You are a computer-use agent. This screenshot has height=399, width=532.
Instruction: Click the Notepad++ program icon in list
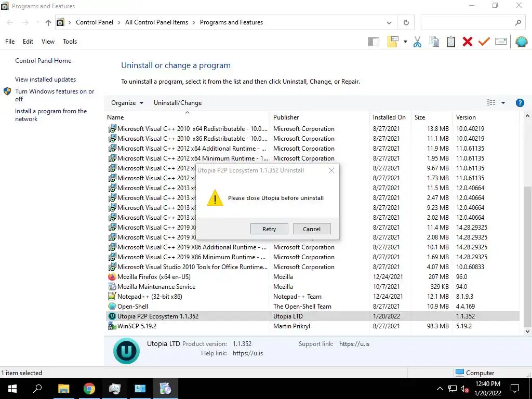[x=112, y=297]
